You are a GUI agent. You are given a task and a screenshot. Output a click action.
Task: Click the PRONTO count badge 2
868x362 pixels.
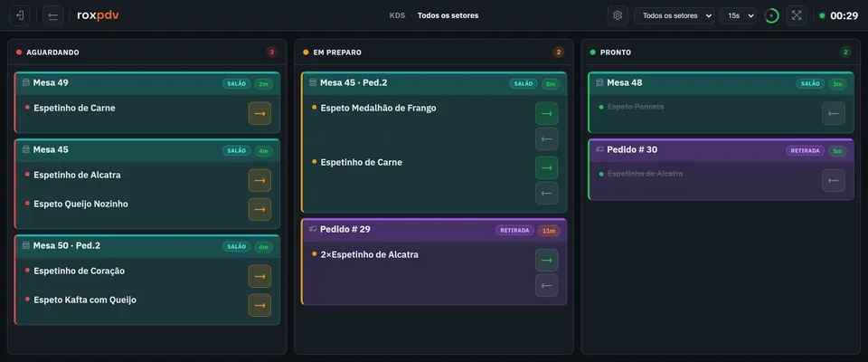click(845, 52)
